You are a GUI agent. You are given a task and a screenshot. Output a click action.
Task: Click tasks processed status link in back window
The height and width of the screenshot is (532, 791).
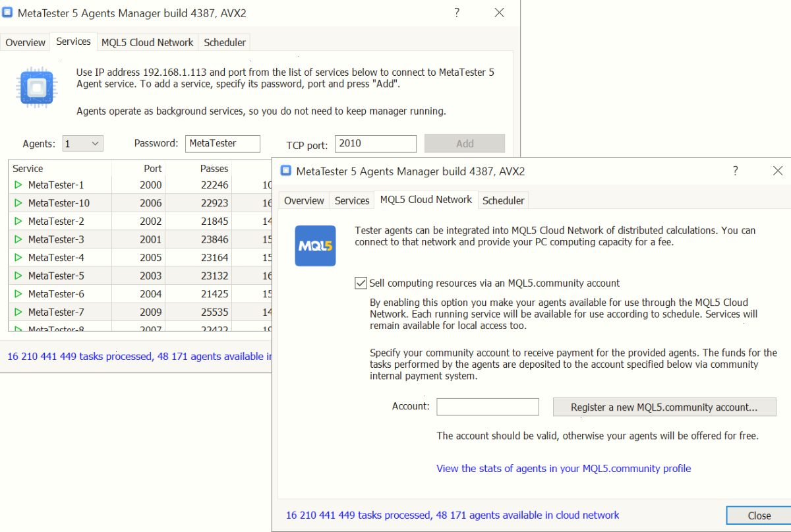[x=139, y=357]
